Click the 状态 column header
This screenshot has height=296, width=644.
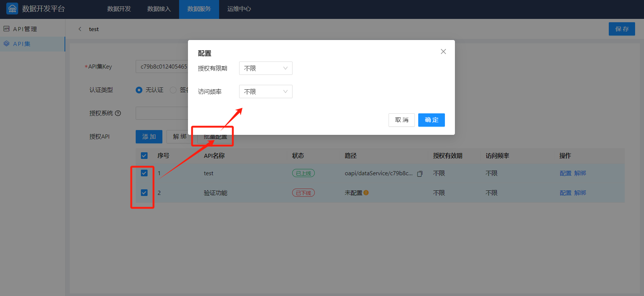pyautogui.click(x=298, y=156)
